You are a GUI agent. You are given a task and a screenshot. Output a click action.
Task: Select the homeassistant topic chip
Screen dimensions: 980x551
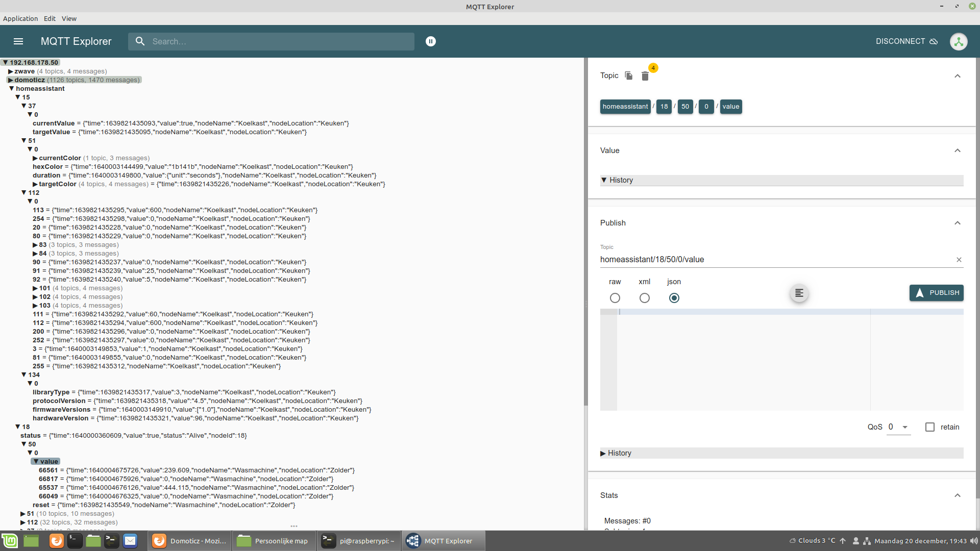point(625,107)
